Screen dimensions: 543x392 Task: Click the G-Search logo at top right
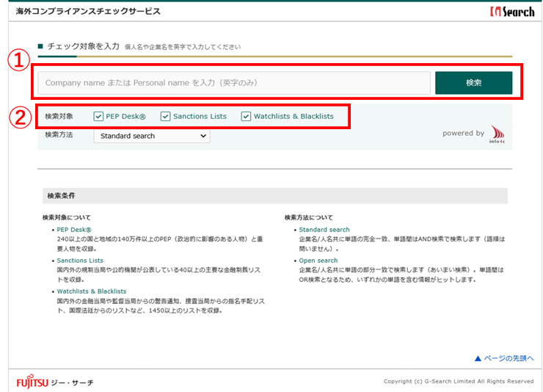coord(512,12)
